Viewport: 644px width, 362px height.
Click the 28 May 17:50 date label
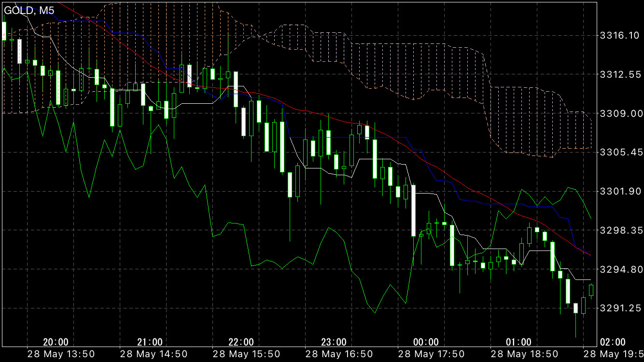tap(431, 354)
